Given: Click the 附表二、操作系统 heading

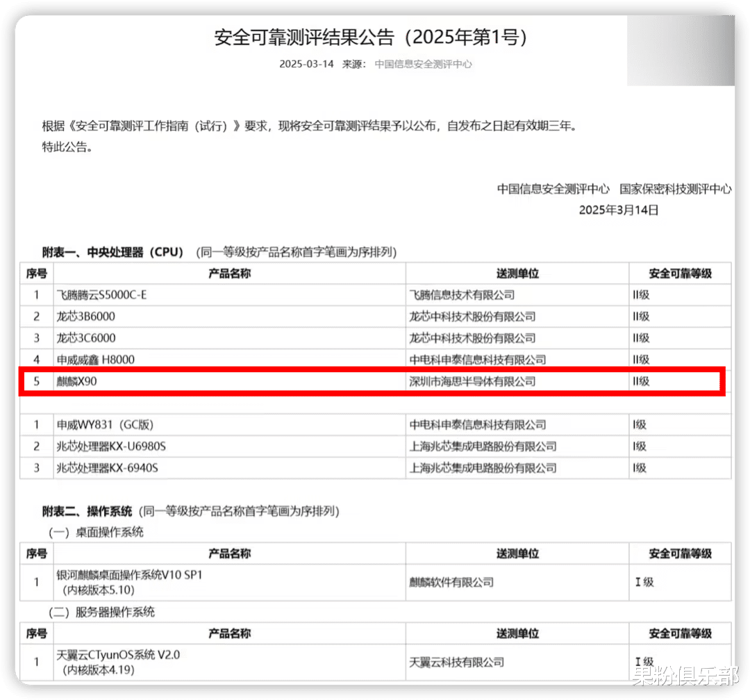Looking at the screenshot, I should 87,511.
